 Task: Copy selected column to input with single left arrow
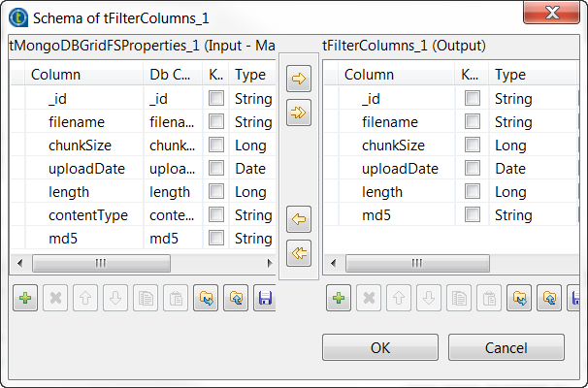[x=299, y=220]
